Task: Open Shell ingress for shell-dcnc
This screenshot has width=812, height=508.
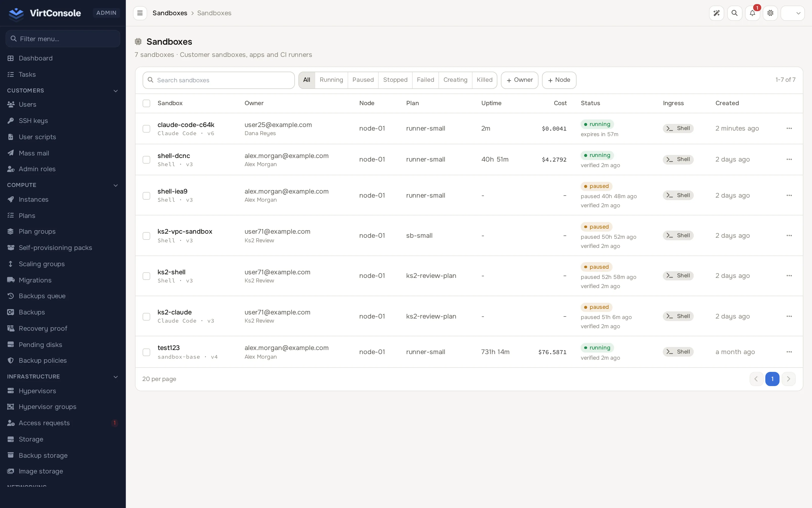Action: click(x=678, y=160)
